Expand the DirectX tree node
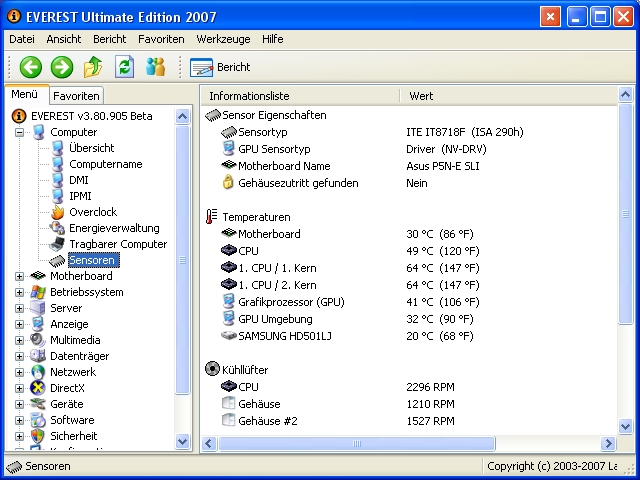640x480 pixels. tap(19, 388)
